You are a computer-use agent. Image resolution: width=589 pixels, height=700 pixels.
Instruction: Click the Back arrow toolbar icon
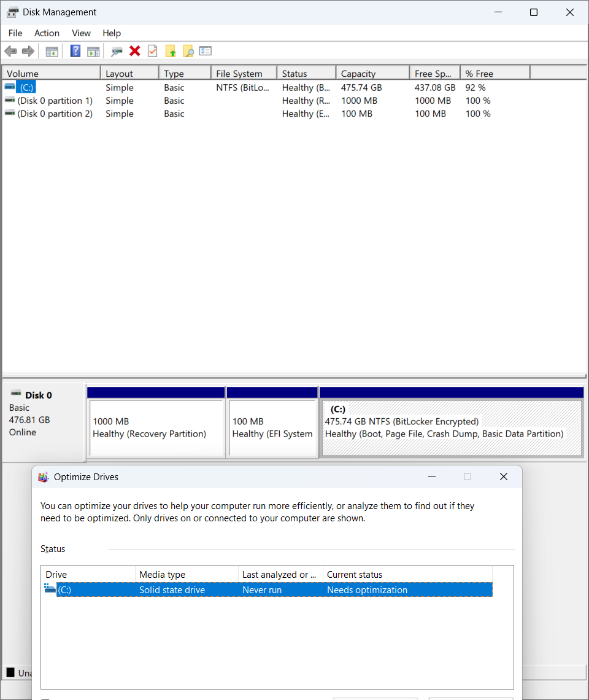click(x=10, y=52)
